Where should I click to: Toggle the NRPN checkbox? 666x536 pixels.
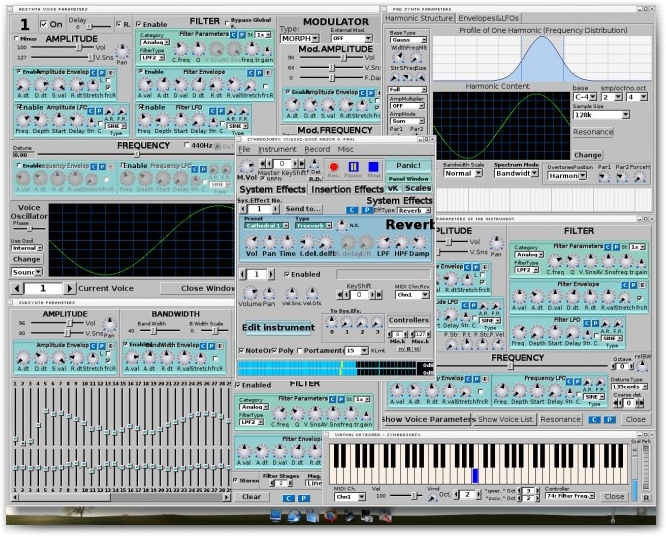click(x=262, y=179)
